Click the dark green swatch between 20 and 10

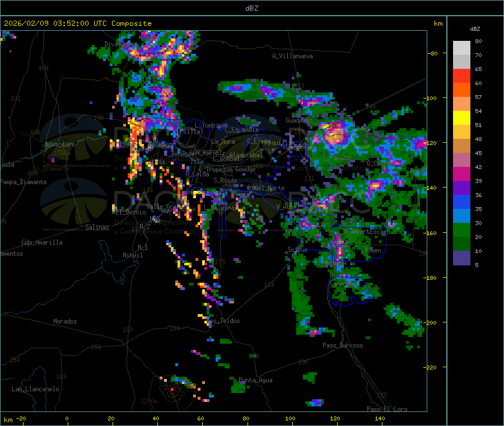click(x=461, y=244)
